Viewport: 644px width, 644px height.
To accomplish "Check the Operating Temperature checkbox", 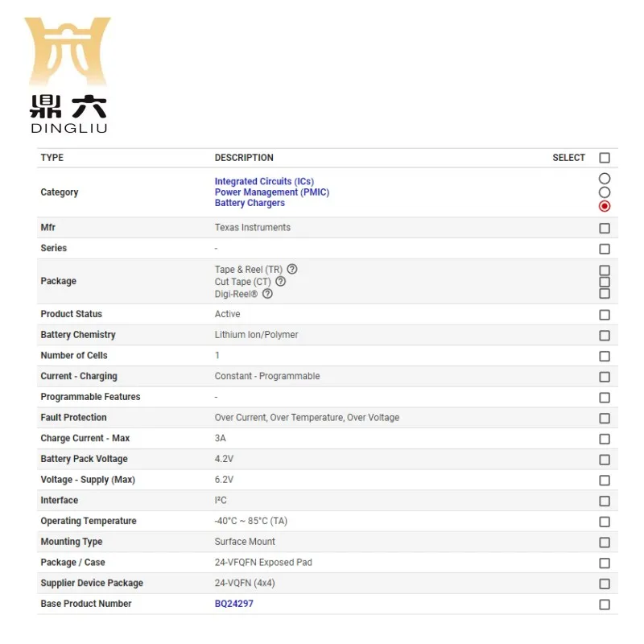I will pos(605,522).
